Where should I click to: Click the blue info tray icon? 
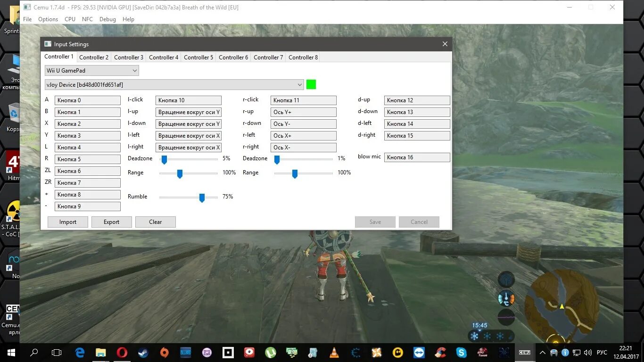point(565,352)
